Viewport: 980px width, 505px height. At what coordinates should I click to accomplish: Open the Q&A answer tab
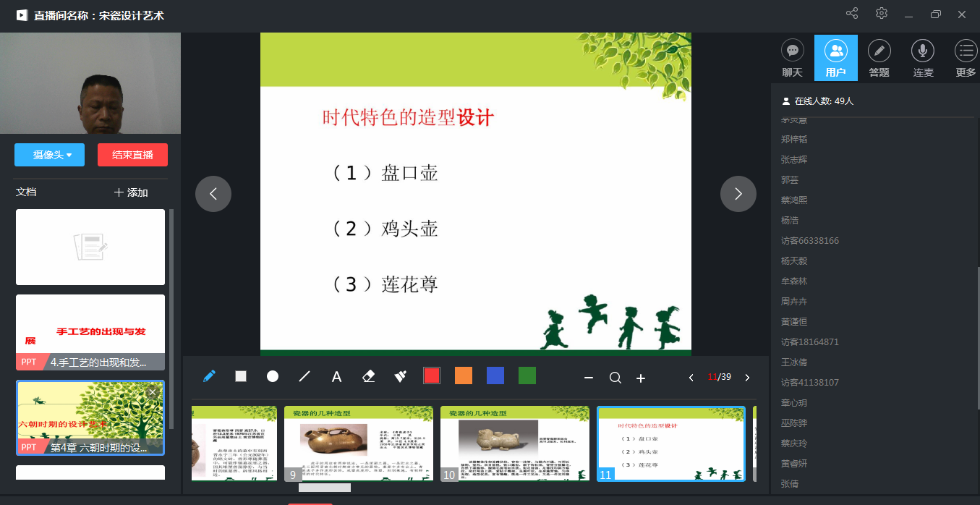[879, 58]
